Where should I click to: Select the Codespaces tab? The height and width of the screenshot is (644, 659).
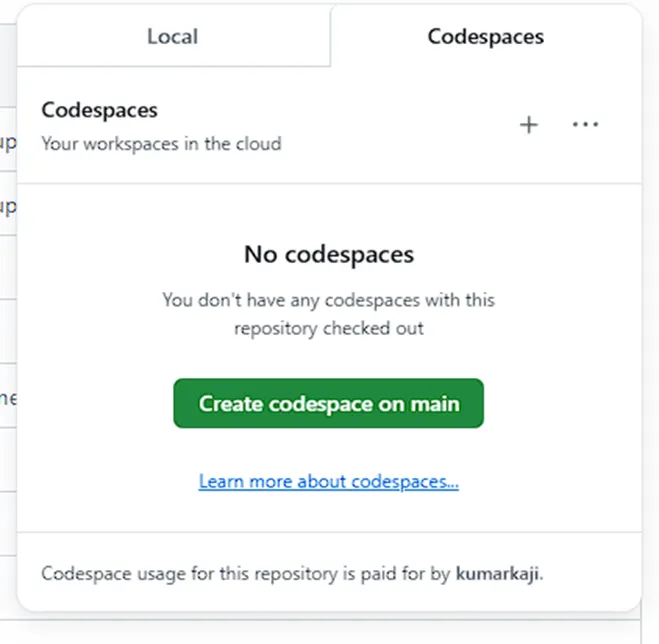[x=485, y=36]
